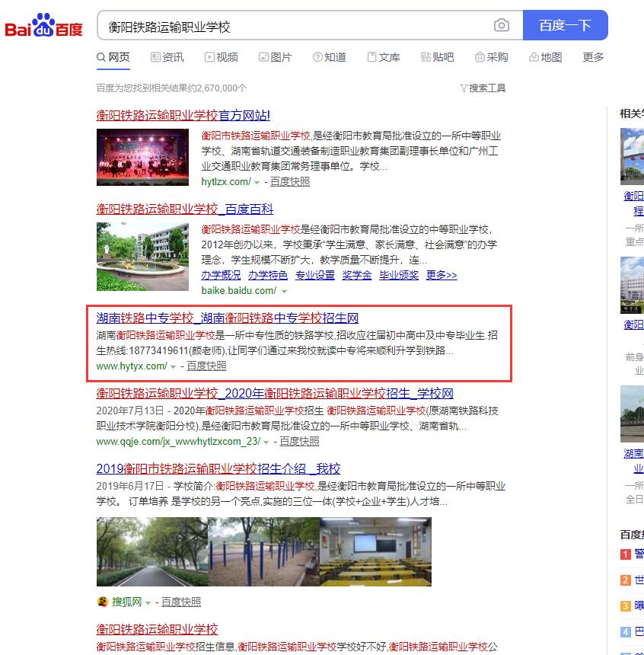Open the 图片 tab
The width and height of the screenshot is (644, 655).
(276, 57)
